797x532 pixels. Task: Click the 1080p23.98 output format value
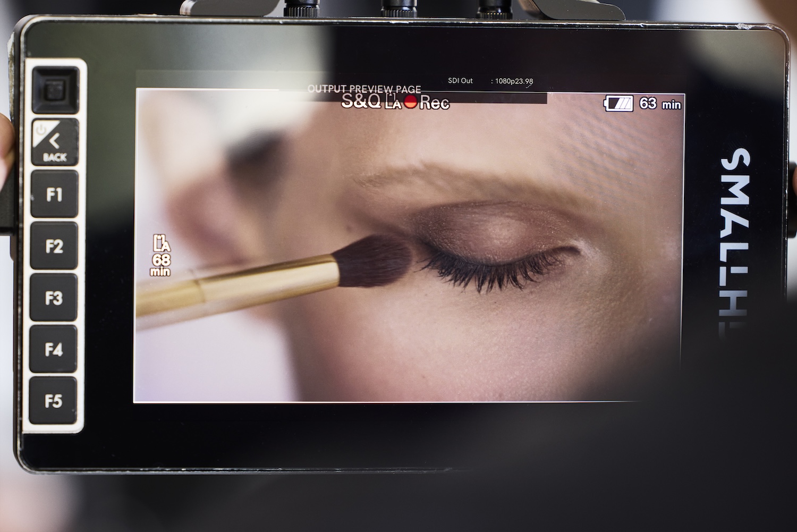tap(514, 81)
